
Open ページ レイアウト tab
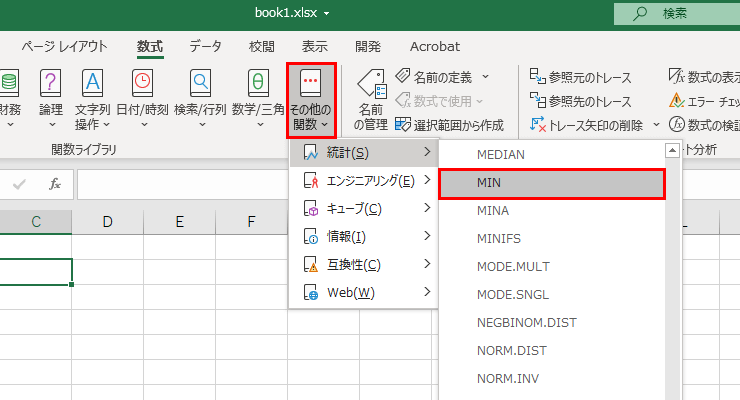tap(64, 46)
